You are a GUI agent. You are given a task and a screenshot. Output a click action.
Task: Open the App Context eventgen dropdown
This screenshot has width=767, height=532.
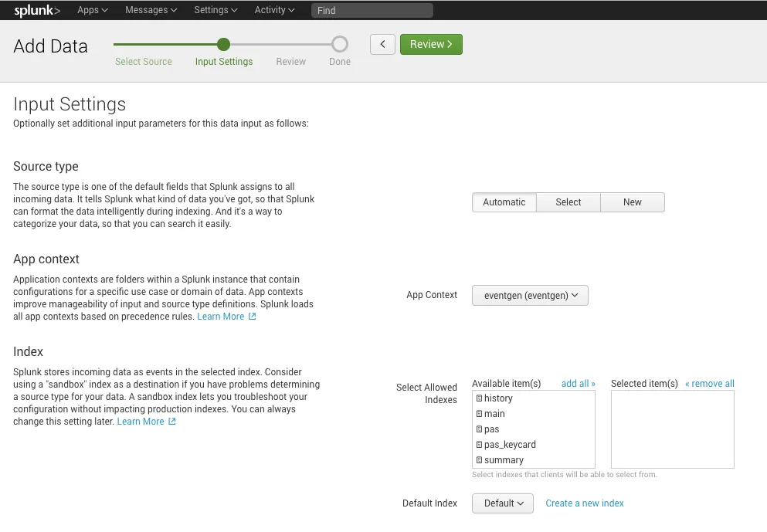coord(530,295)
